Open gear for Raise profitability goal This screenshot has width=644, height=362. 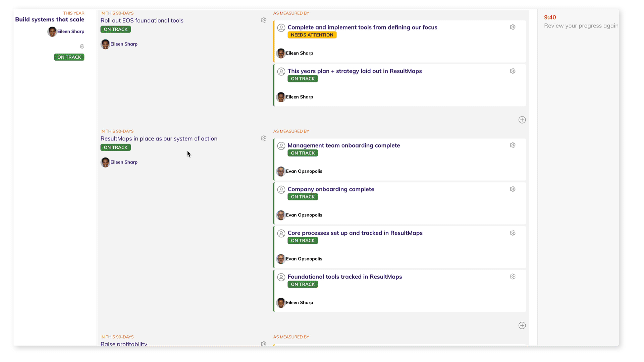(264, 344)
